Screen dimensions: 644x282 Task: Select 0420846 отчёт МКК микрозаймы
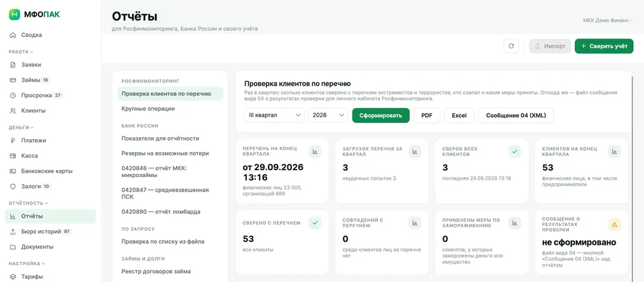click(x=170, y=171)
